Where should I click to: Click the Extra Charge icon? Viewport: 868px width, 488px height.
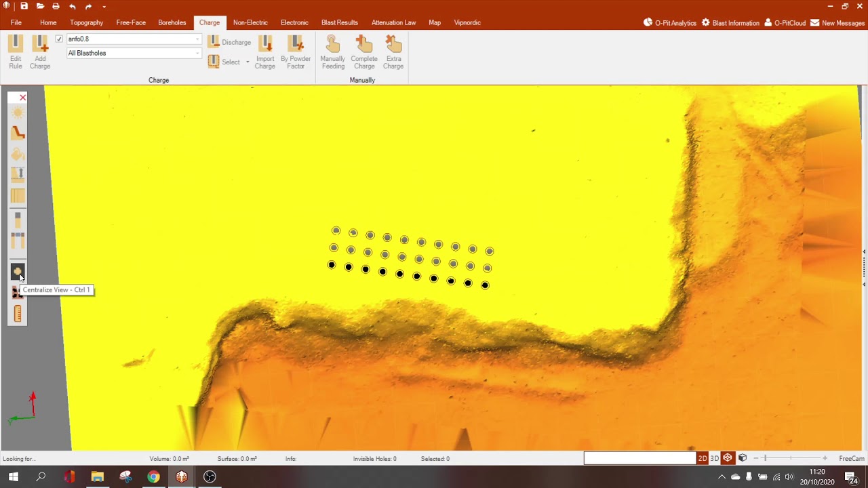click(393, 52)
